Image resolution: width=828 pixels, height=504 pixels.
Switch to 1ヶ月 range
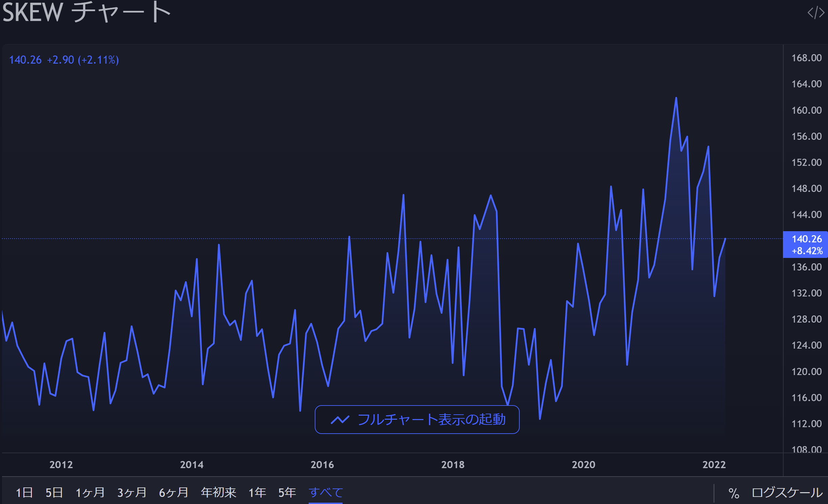coord(90,493)
